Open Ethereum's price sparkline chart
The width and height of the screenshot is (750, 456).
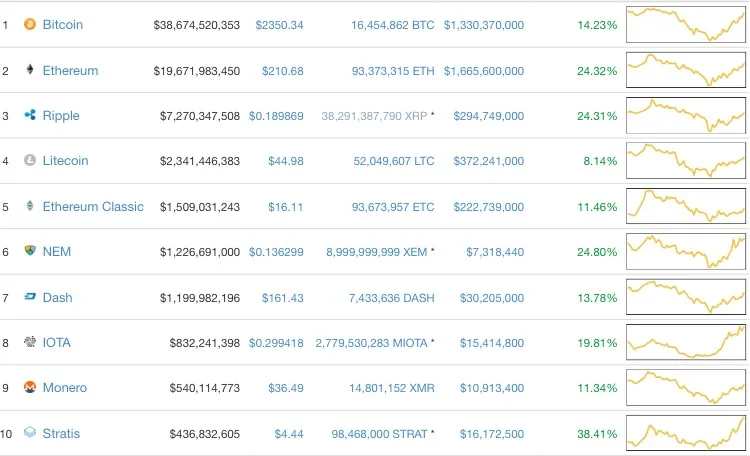[x=686, y=70]
